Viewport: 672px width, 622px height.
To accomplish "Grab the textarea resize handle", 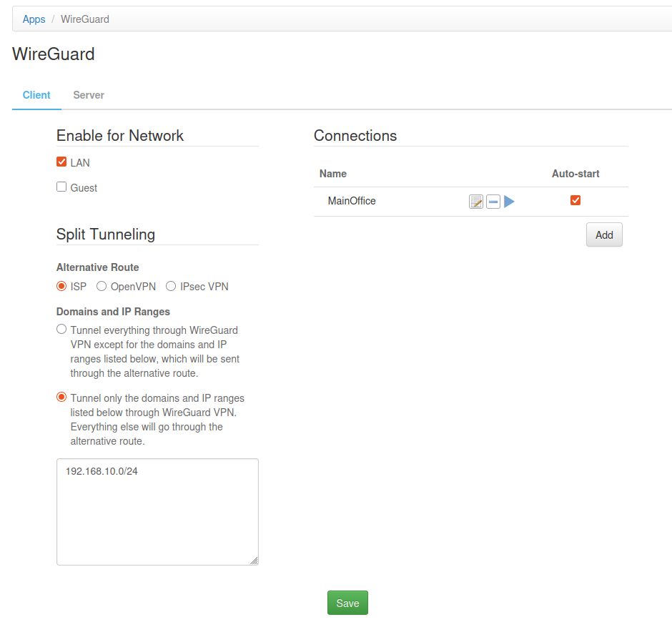I will (254, 561).
